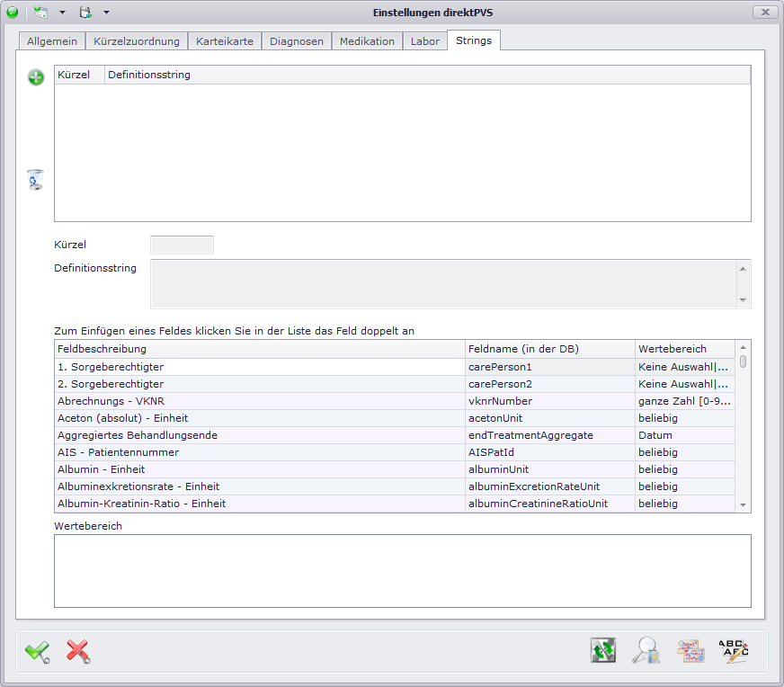Click the field list scrollbar thumb
The image size is (784, 687).
[x=743, y=361]
